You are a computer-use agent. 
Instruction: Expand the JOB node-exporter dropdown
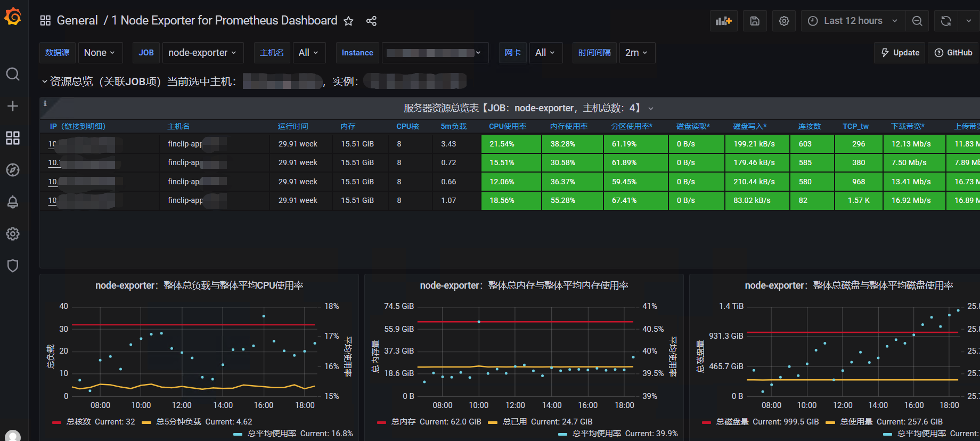point(202,53)
